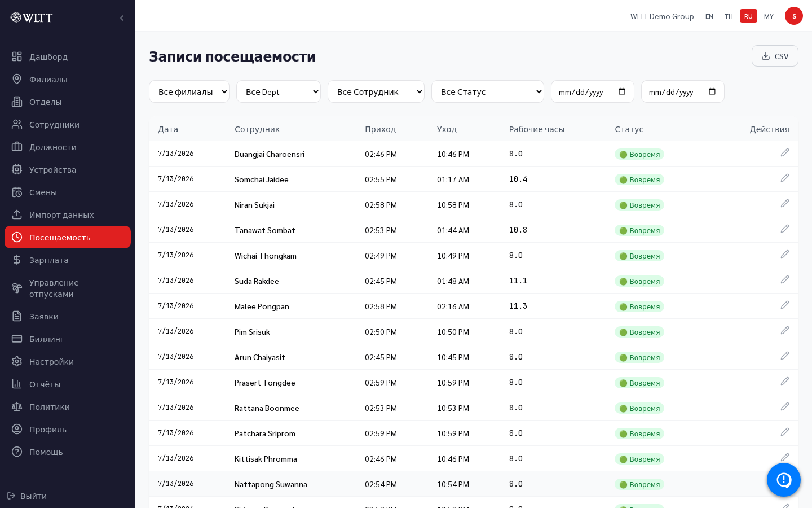Go to Зарплата in the sidebar
Image resolution: width=812 pixels, height=508 pixels.
[68, 260]
